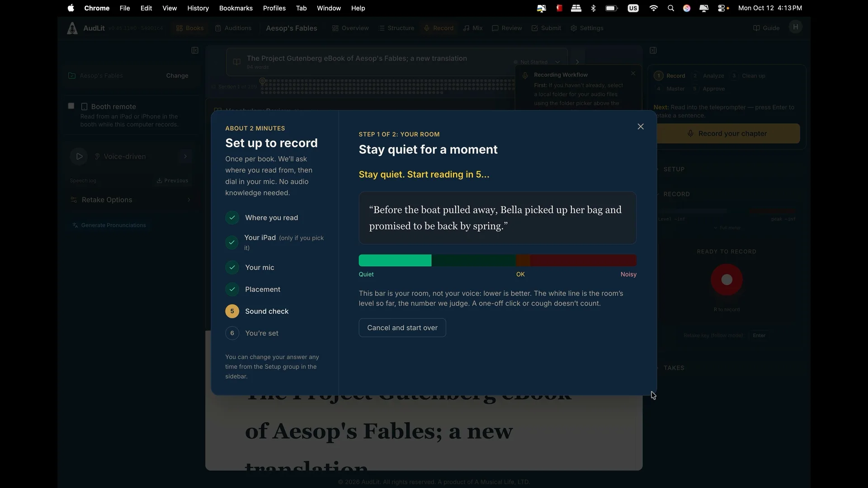Collapse the left sidebar panel icon
The image size is (868, 488).
tap(195, 50)
